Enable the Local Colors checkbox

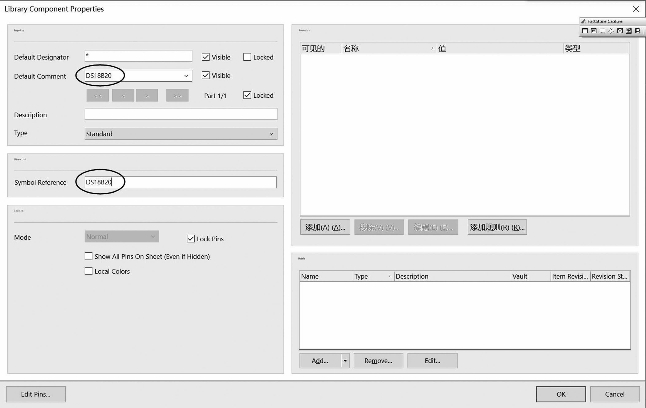tap(89, 271)
